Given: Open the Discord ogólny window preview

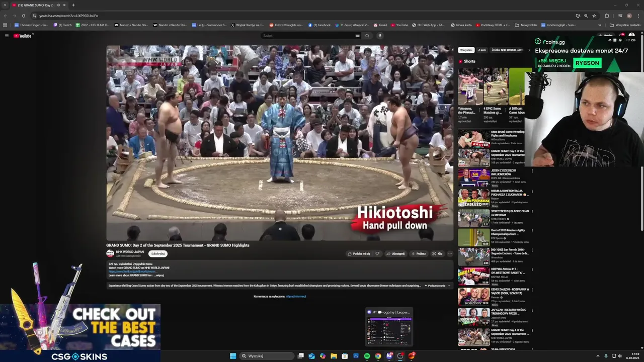Looking at the screenshot, I should pyautogui.click(x=389, y=327).
